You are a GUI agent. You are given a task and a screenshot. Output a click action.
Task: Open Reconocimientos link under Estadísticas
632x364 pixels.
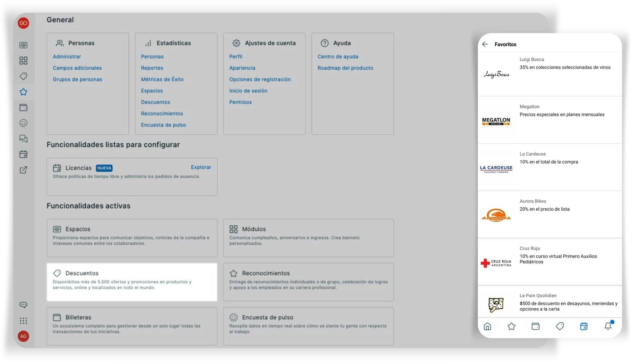[x=162, y=113]
